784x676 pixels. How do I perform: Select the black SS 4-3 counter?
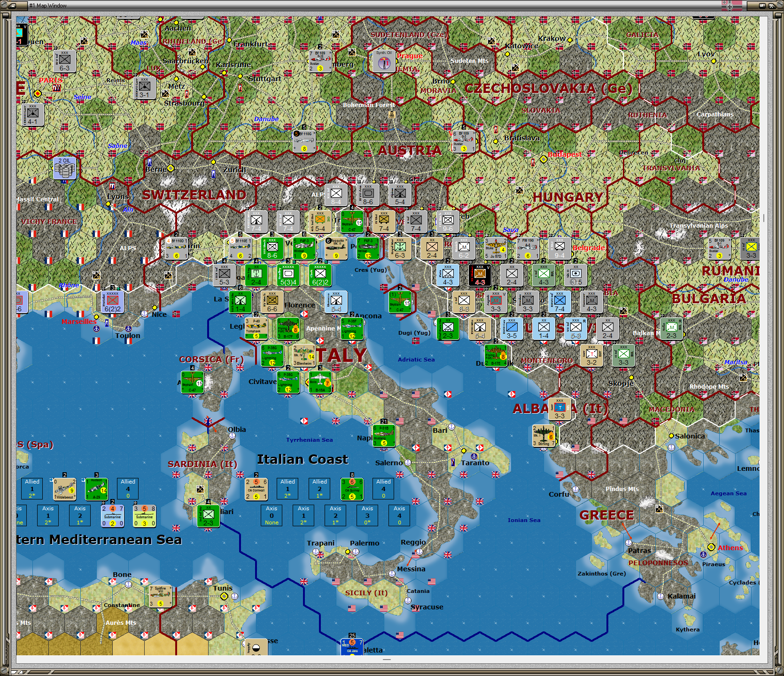click(480, 275)
